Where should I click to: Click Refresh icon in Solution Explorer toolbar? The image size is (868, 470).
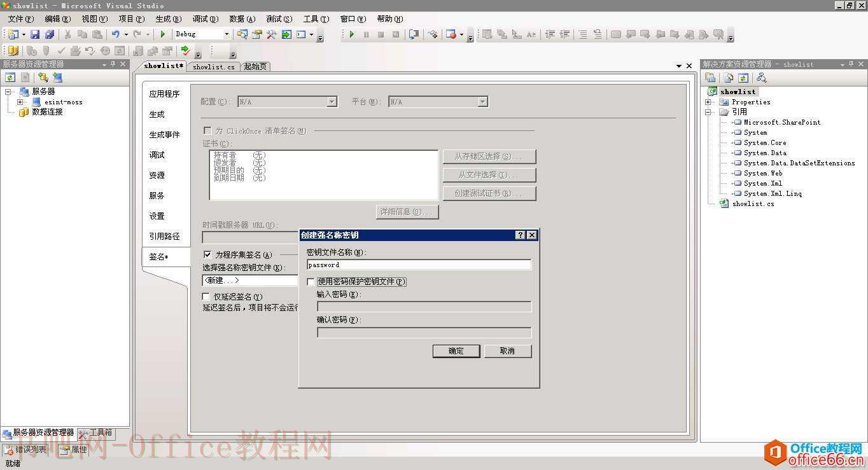pyautogui.click(x=743, y=78)
